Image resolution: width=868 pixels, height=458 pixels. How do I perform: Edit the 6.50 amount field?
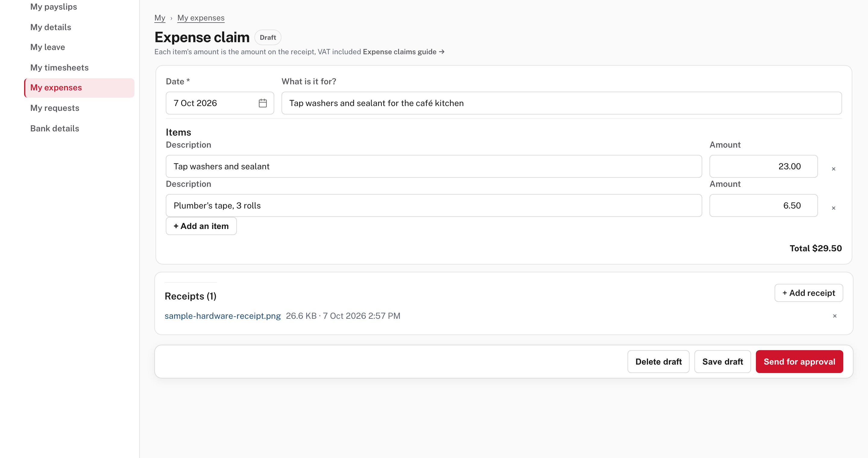coord(763,205)
